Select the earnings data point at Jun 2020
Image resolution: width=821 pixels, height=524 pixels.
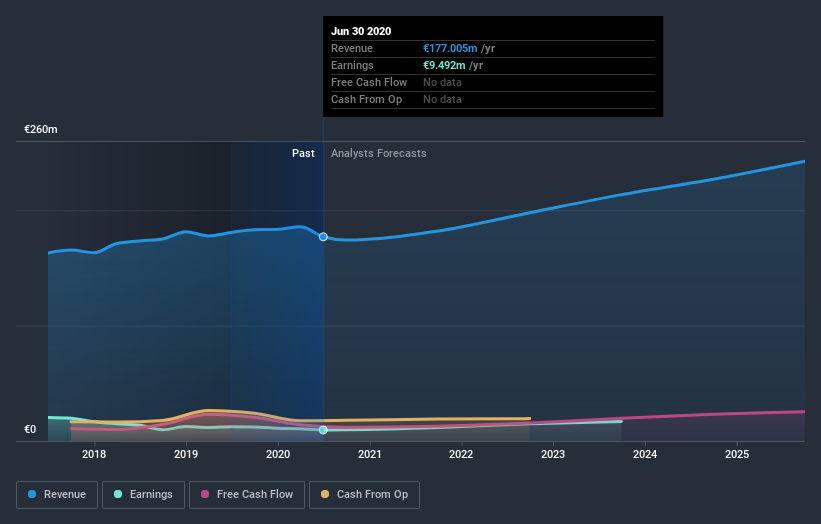[323, 430]
